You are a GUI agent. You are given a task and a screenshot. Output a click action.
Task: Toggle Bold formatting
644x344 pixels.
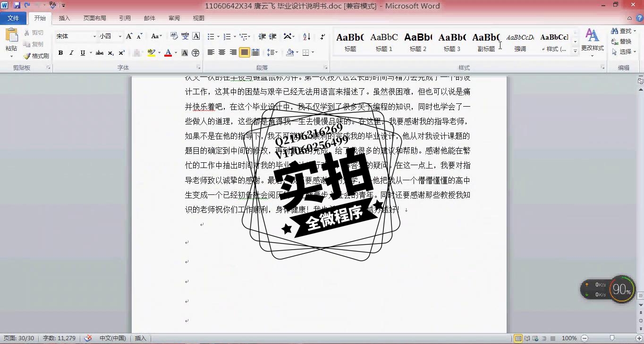tap(60, 53)
